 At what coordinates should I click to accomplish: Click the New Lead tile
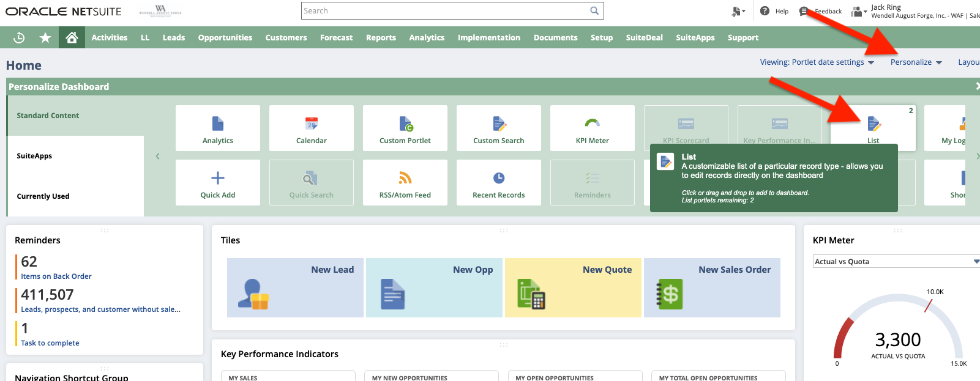click(x=295, y=287)
